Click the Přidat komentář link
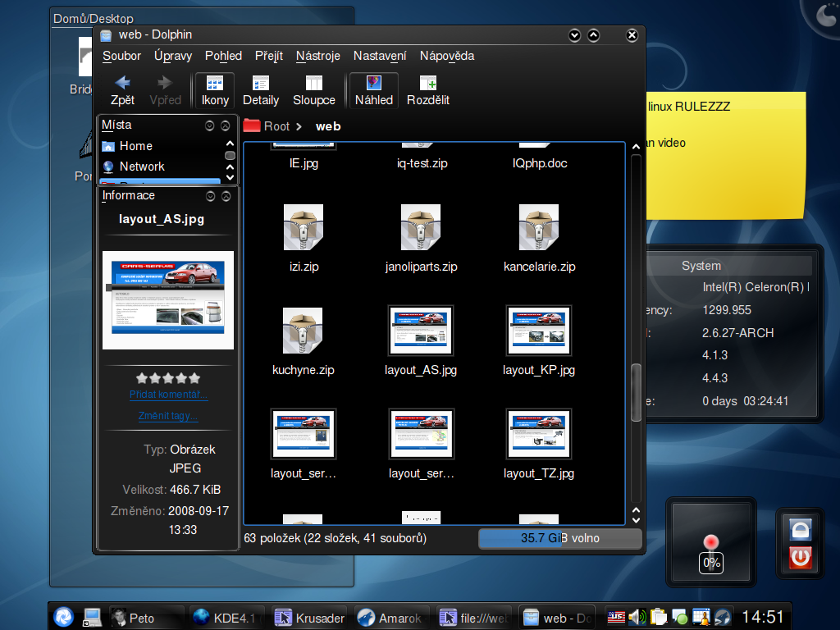The image size is (840, 630). tap(168, 395)
